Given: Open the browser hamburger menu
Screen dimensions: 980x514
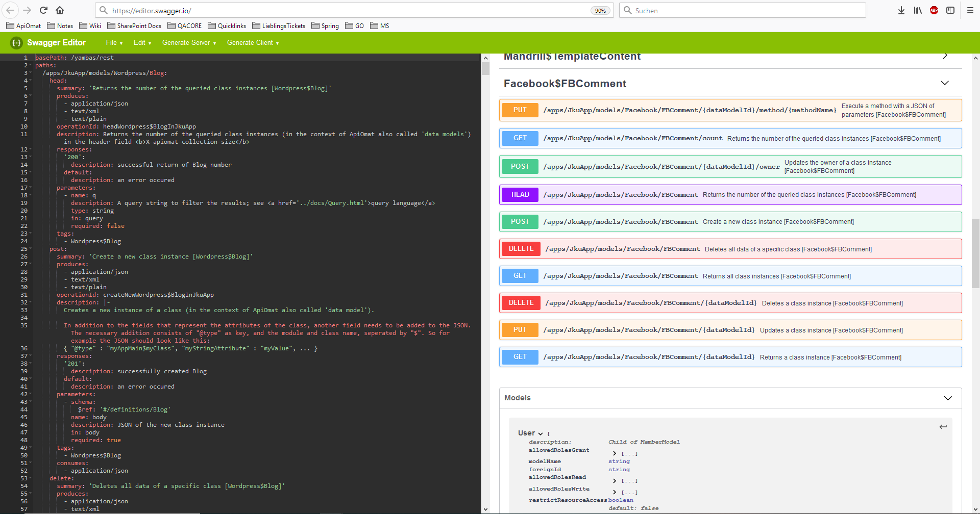Looking at the screenshot, I should click(970, 10).
